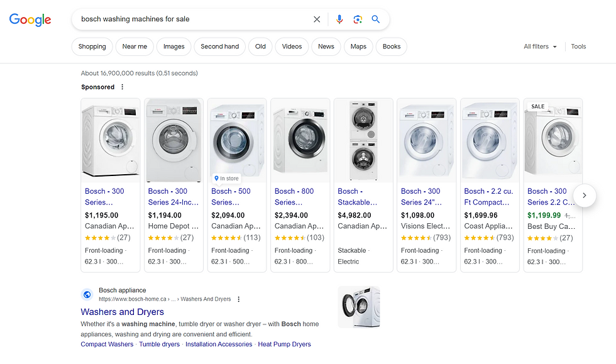Open the Tumble dryers sitelink
Image resolution: width=616 pixels, height=364 pixels.
159,344
